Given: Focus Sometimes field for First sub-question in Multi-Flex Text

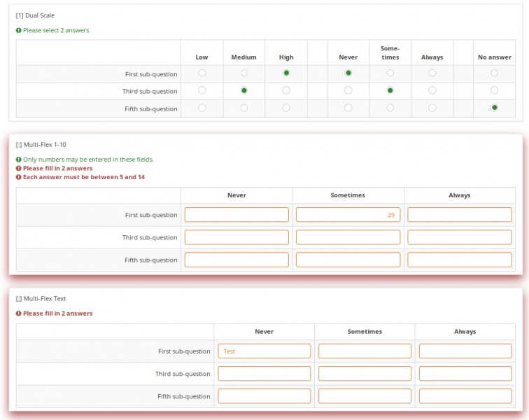Looking at the screenshot, I should pyautogui.click(x=365, y=351).
